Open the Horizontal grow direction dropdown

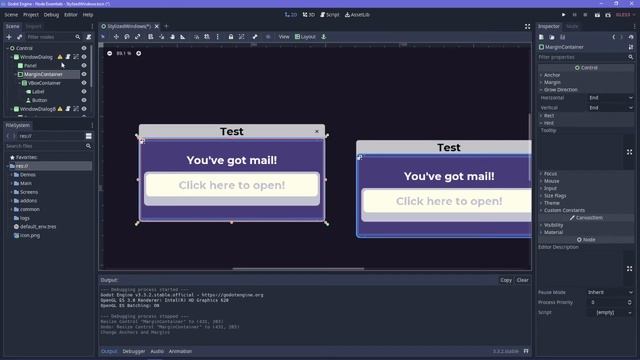[x=611, y=98]
